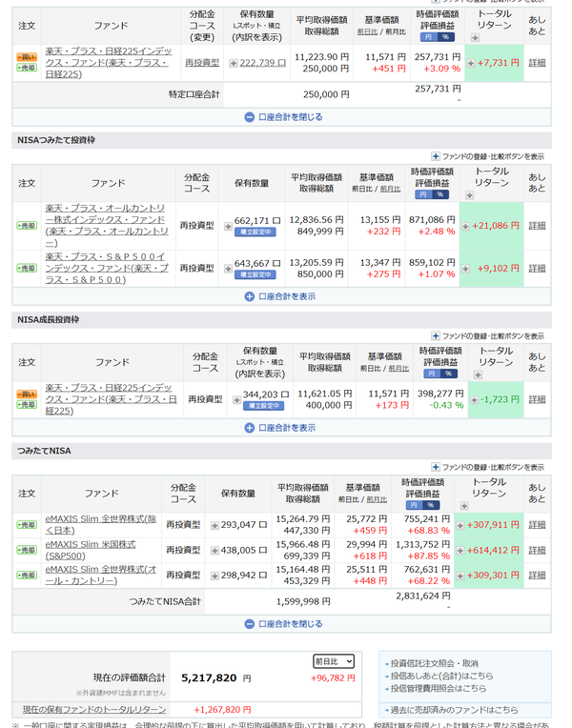
Task: Switch to 前月比 in つみたてNISA header
Action: point(377,499)
